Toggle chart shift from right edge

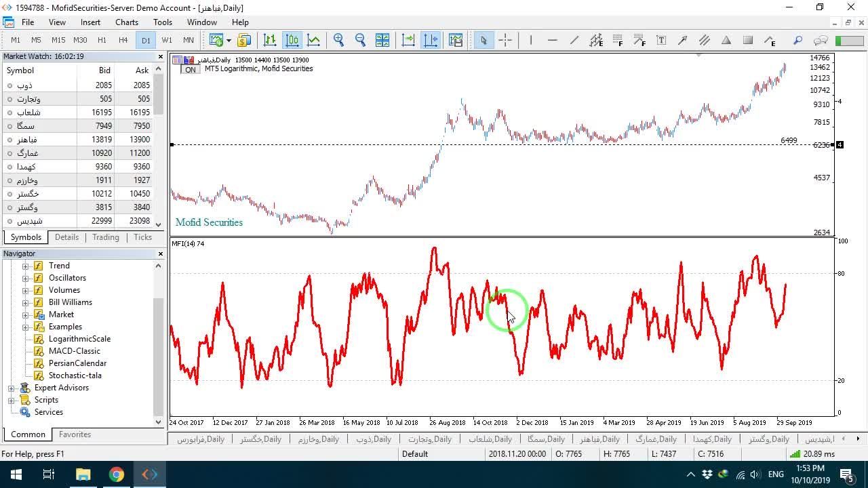click(x=431, y=40)
